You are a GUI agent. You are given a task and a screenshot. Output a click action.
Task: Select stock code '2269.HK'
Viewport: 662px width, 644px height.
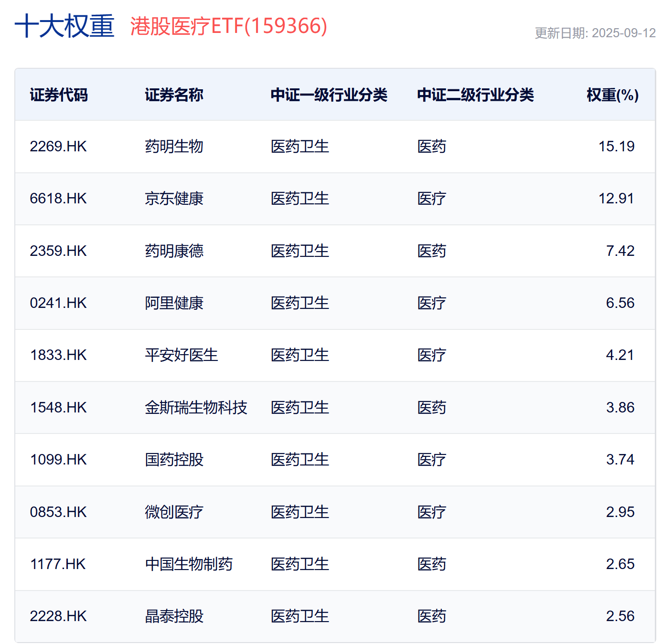pyautogui.click(x=58, y=147)
